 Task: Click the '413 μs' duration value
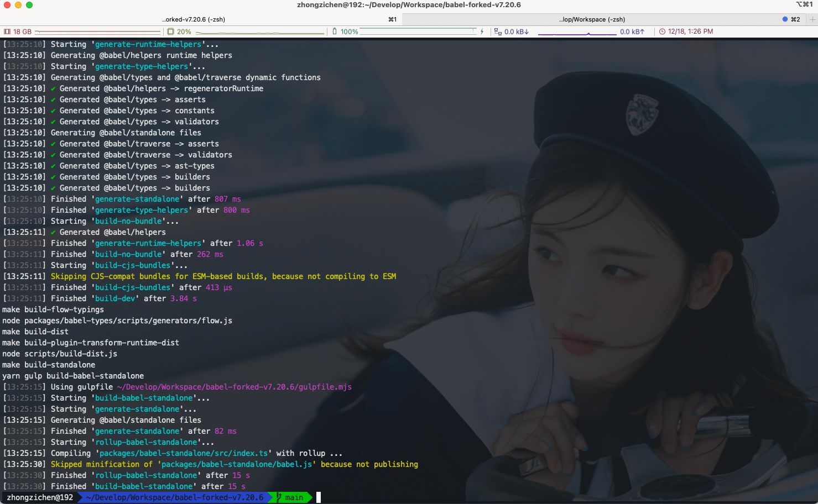(x=219, y=287)
